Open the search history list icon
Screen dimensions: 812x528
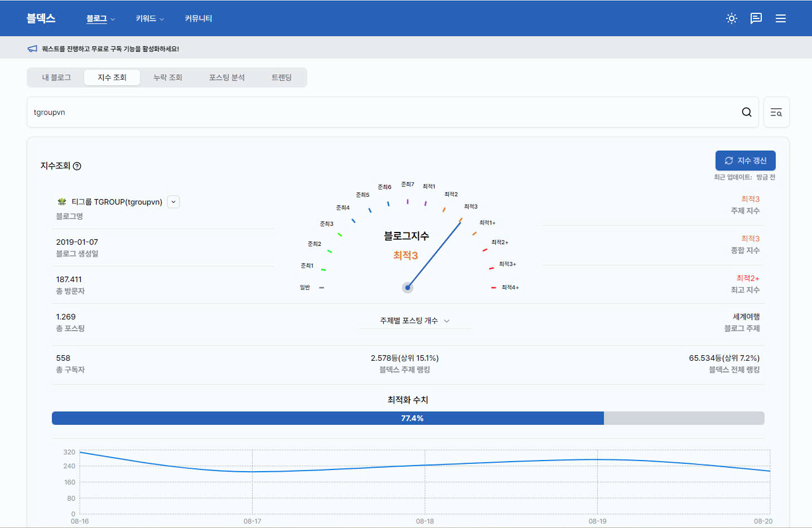pyautogui.click(x=776, y=112)
